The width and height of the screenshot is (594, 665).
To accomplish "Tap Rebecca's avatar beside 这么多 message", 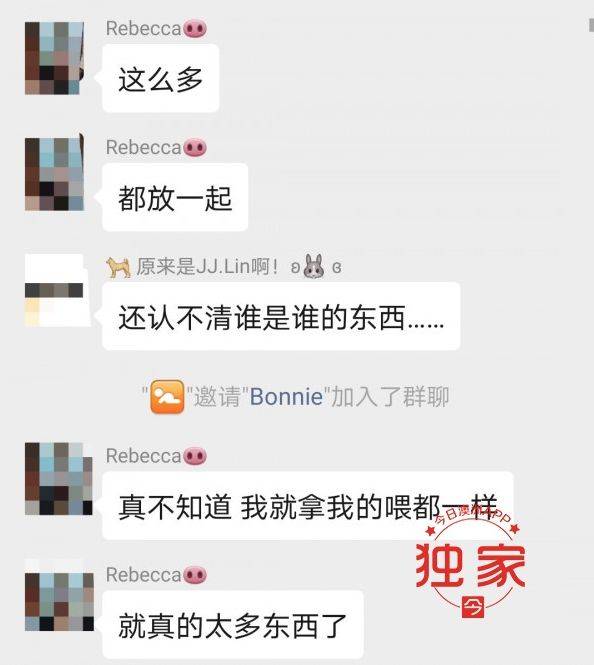I will coord(55,58).
